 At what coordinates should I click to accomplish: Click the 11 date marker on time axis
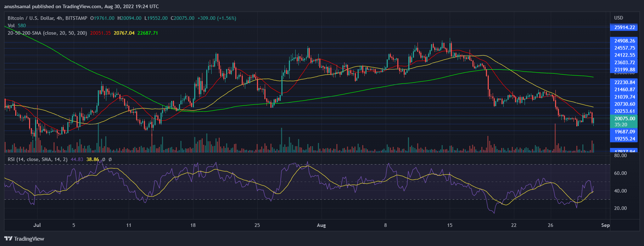129,225
